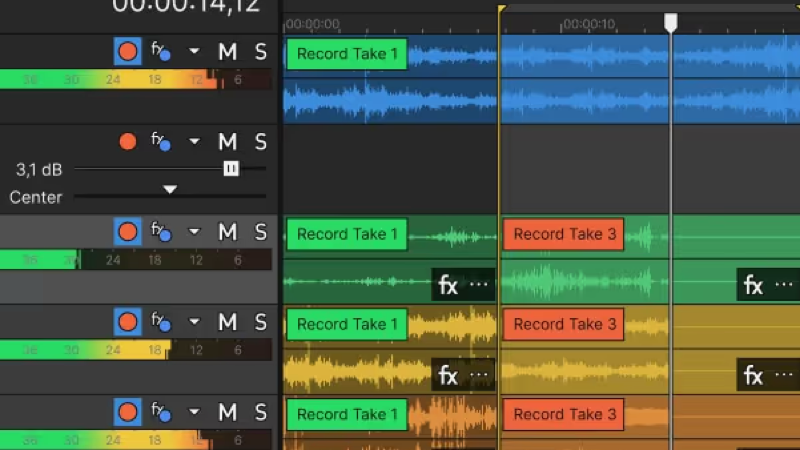Expand the orange track dropdown arrow

tap(194, 412)
